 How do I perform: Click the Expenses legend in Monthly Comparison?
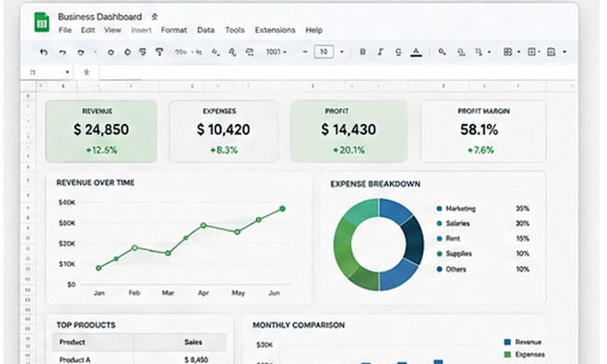coord(525,354)
